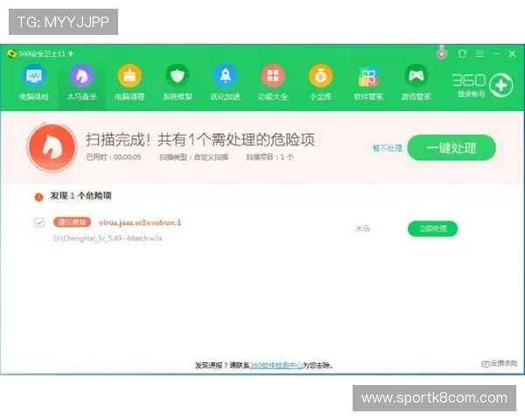The image size is (525, 420).
Task: Click 一键处理 one-click handle button
Action: (451, 148)
